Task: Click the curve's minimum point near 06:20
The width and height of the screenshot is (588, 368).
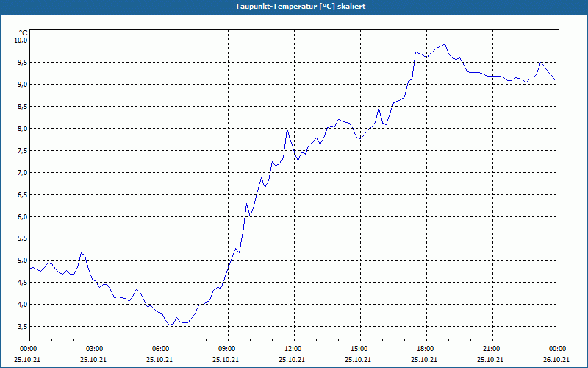Action: coord(170,325)
